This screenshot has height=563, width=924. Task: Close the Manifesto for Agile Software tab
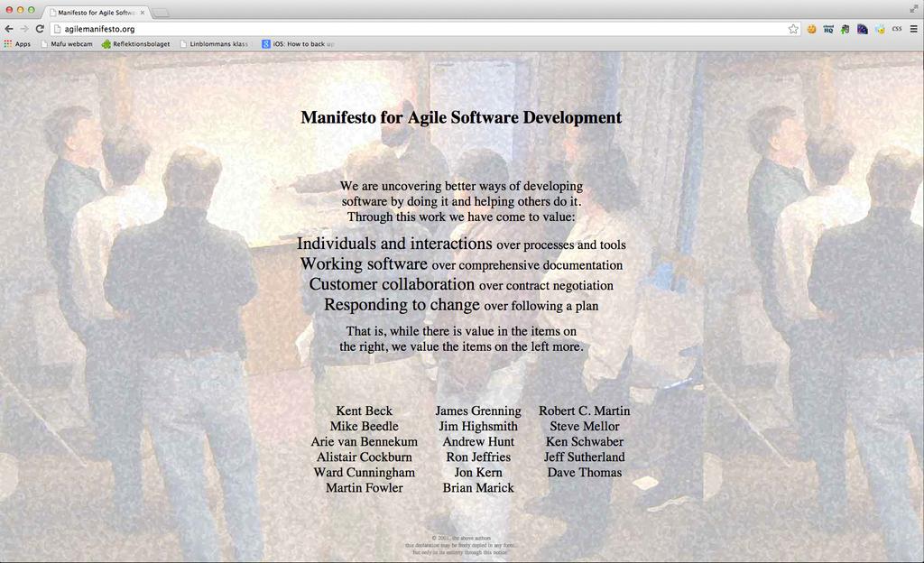pos(142,13)
